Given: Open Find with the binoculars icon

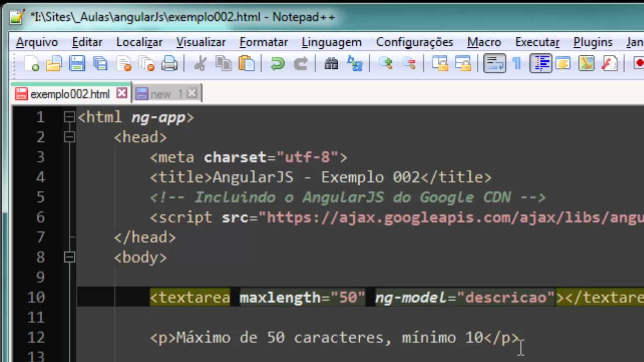Looking at the screenshot, I should click(331, 64).
